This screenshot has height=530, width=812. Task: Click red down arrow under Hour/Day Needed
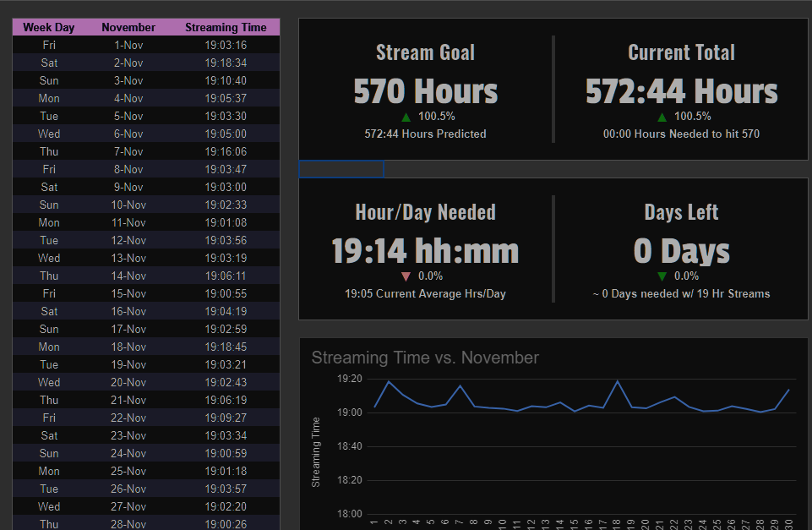point(406,276)
